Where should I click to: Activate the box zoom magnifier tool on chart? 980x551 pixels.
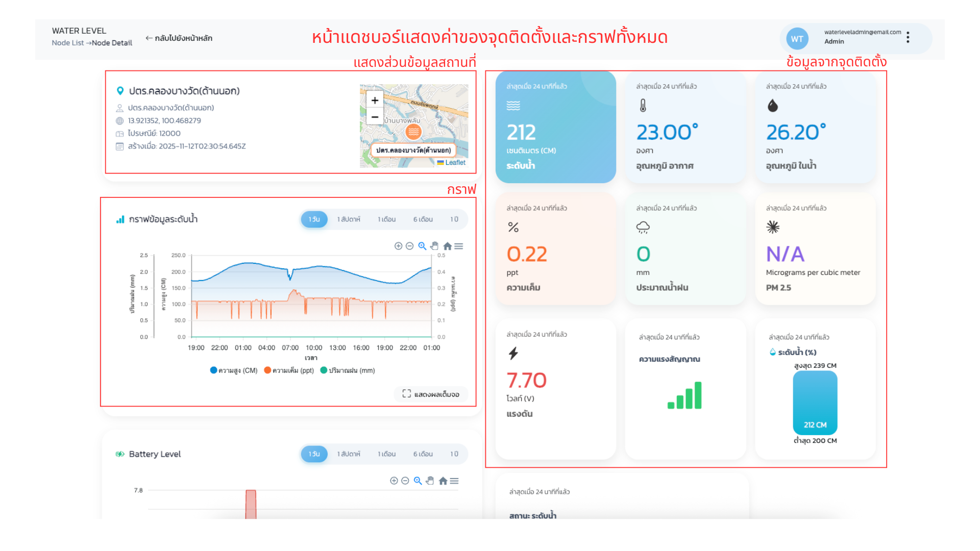point(422,246)
